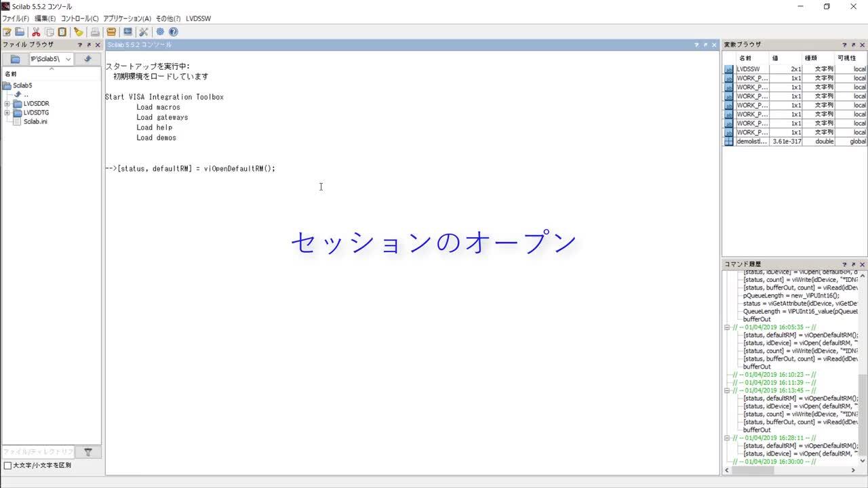Open the ファイル(F) menu
This screenshot has height=488, width=868.
pyautogui.click(x=16, y=18)
